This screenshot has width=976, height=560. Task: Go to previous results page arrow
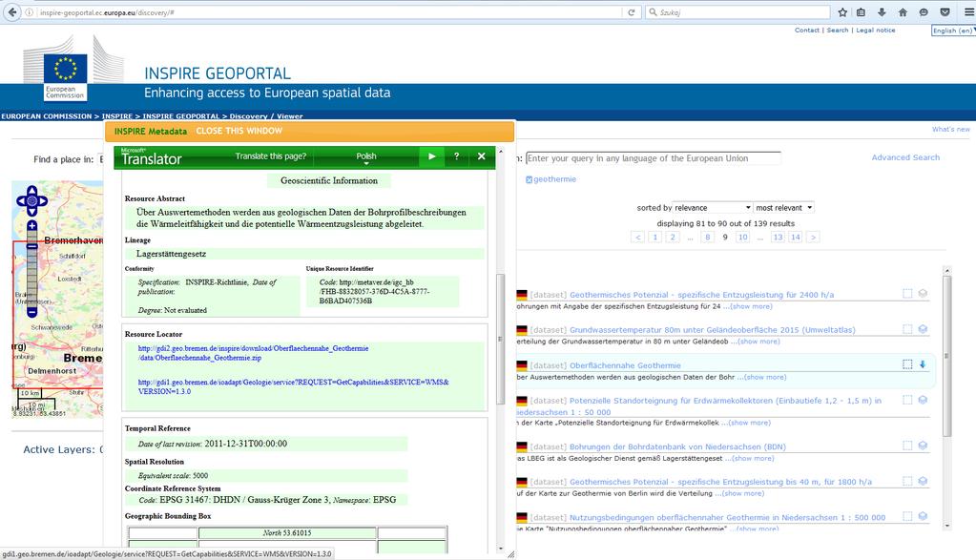pyautogui.click(x=637, y=237)
